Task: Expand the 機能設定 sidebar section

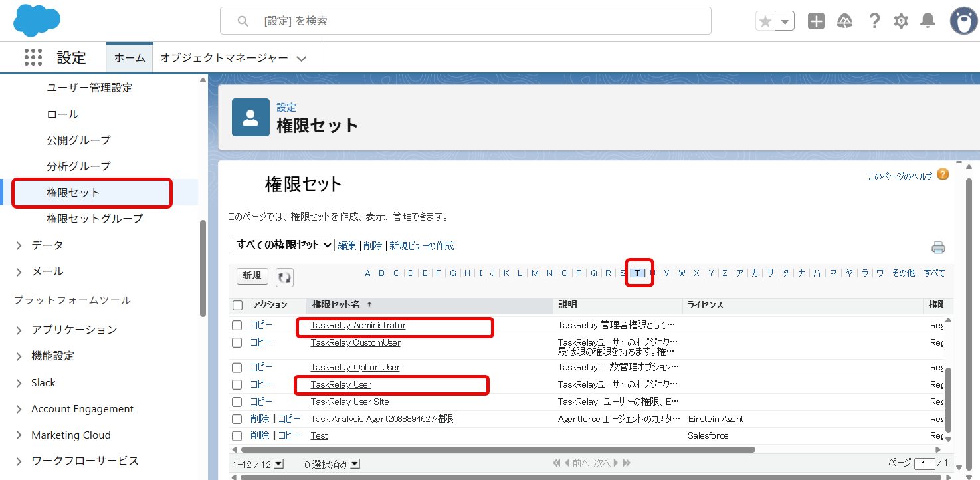Action: 19,356
